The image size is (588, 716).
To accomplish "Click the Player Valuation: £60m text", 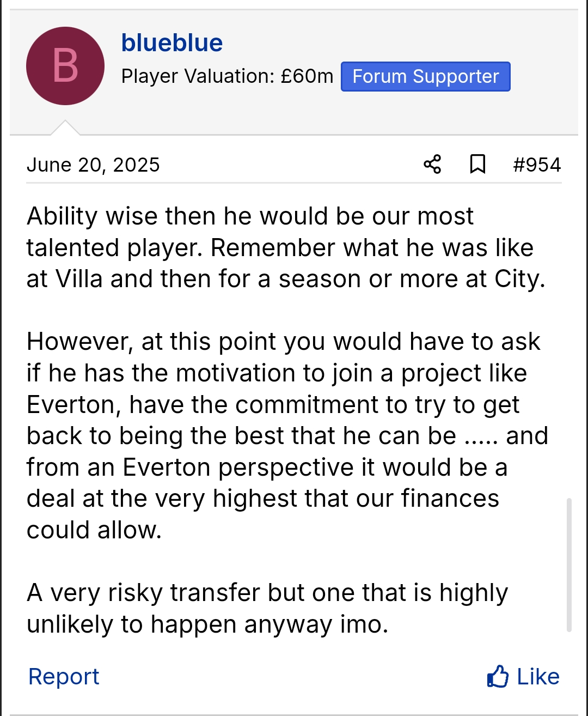I will coord(227,76).
